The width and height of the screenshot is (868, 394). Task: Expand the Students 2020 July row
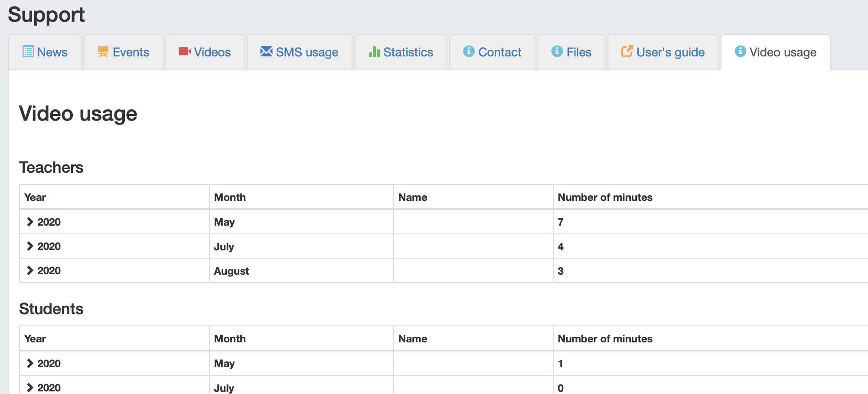(30, 387)
